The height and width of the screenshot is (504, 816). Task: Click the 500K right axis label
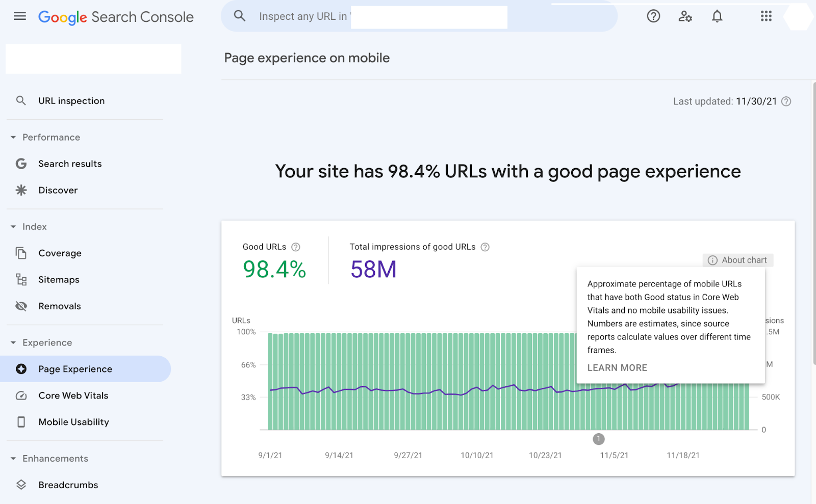click(771, 397)
